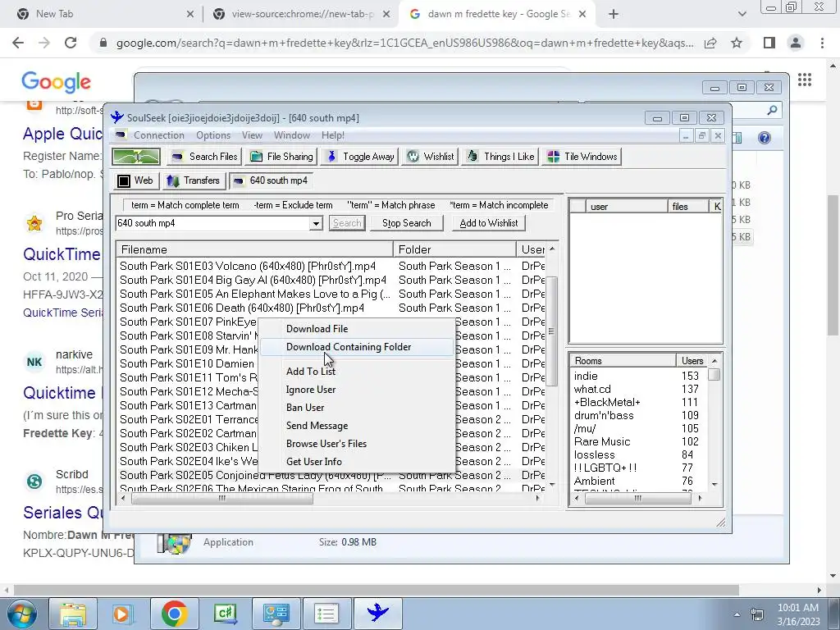Viewport: 840px width, 630px height.
Task: Click results list horizontal scrollbar thumb
Action: [x=221, y=498]
